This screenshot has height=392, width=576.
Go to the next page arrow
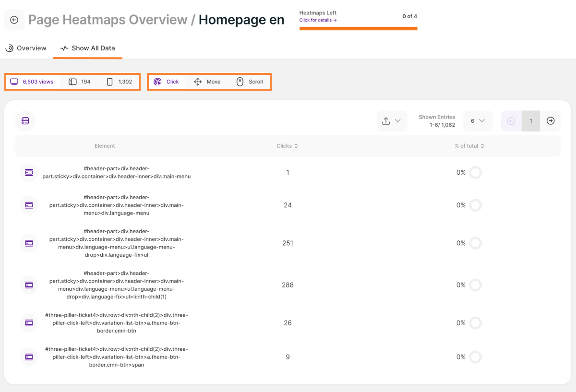point(551,121)
